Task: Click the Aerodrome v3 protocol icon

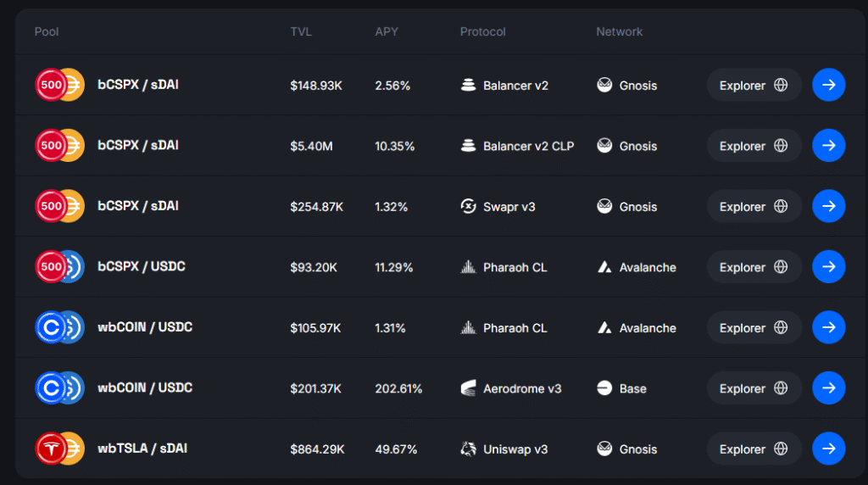Action: coord(468,388)
